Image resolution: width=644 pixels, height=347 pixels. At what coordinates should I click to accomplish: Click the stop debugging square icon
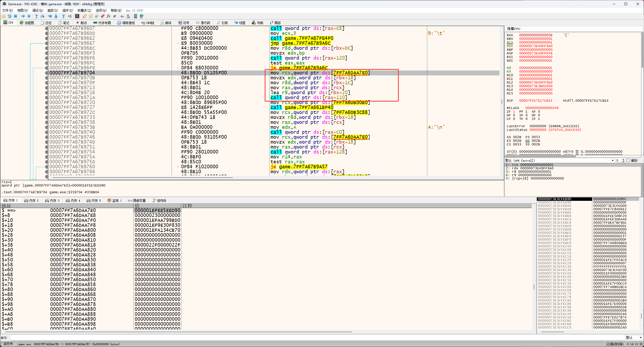15,16
